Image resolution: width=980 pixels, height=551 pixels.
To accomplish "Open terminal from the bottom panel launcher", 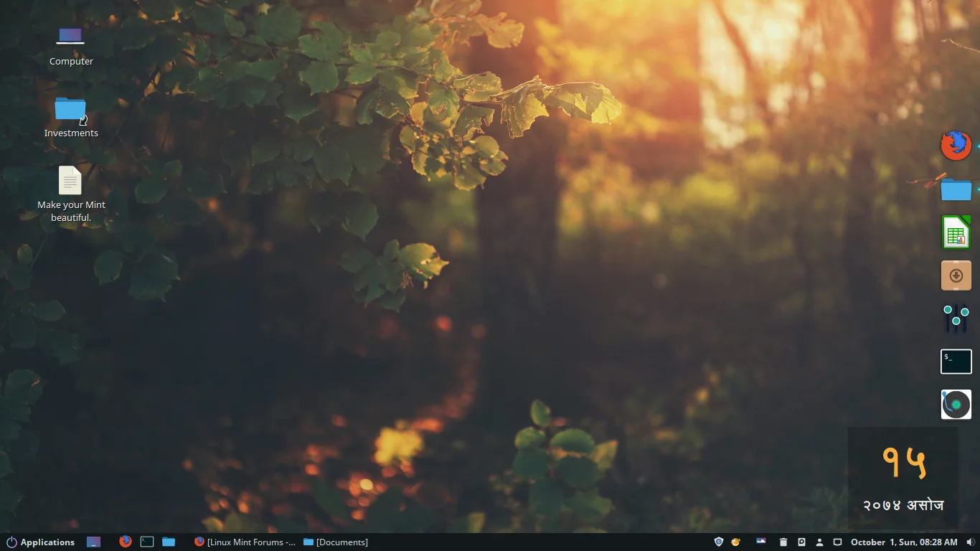I will [147, 542].
